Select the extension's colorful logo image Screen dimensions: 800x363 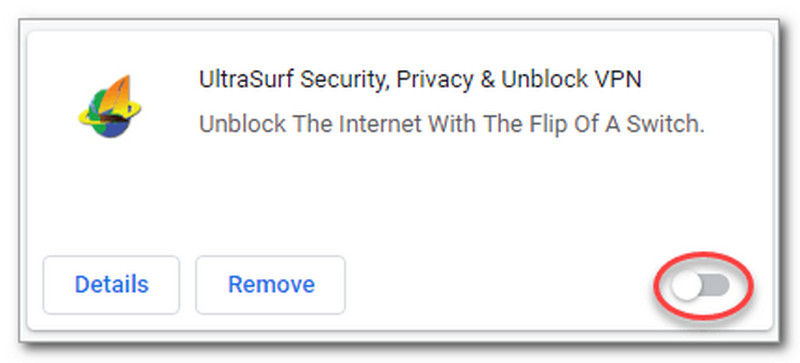click(110, 107)
